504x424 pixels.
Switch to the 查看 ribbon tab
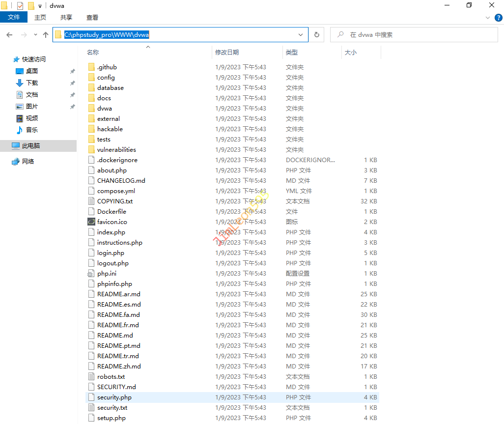point(92,17)
